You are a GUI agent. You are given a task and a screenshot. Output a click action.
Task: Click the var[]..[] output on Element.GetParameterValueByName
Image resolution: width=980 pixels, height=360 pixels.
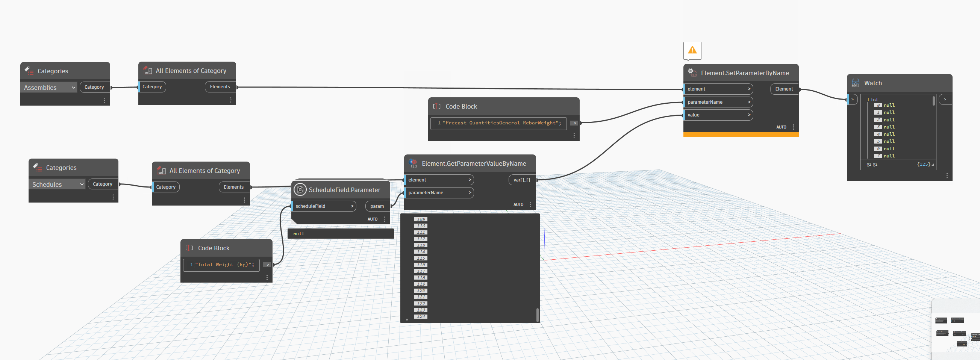click(521, 180)
